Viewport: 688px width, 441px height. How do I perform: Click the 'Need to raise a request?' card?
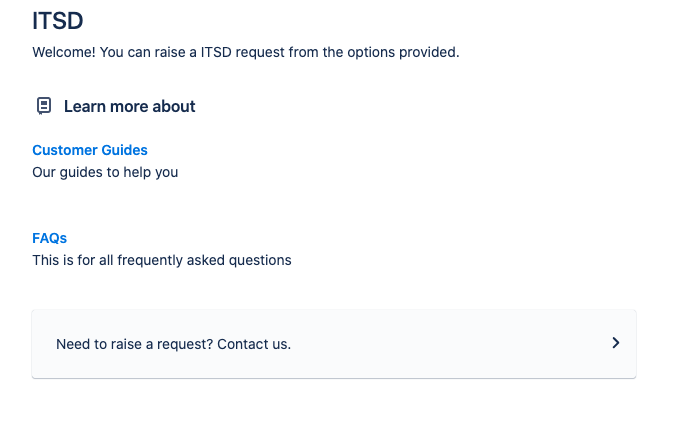pyautogui.click(x=334, y=344)
